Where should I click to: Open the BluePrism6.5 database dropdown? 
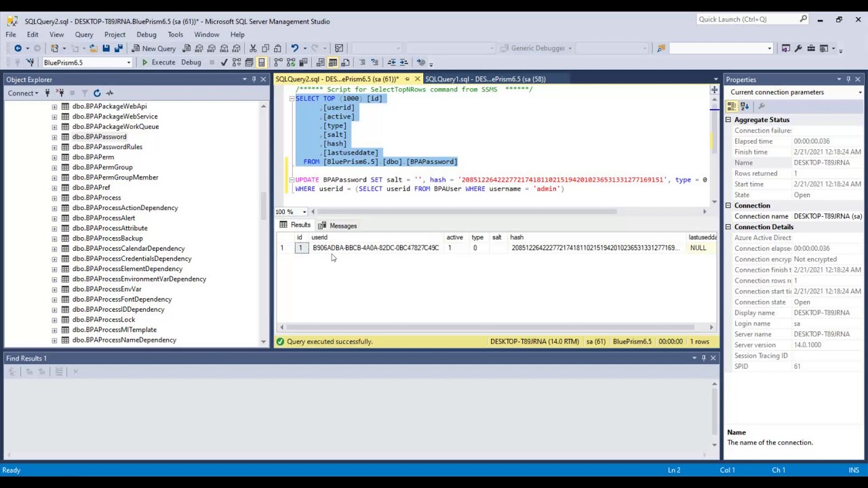[x=128, y=62]
